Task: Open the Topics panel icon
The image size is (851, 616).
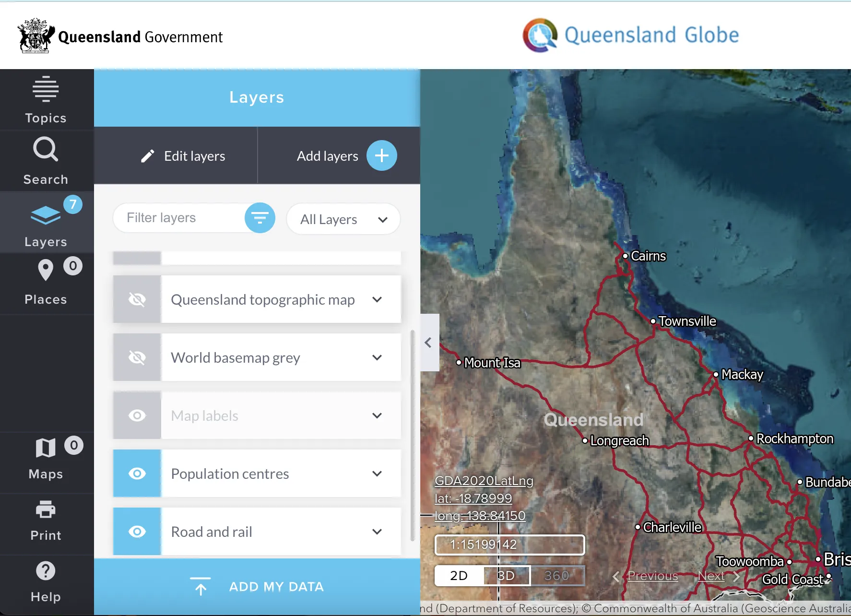Action: pyautogui.click(x=46, y=89)
